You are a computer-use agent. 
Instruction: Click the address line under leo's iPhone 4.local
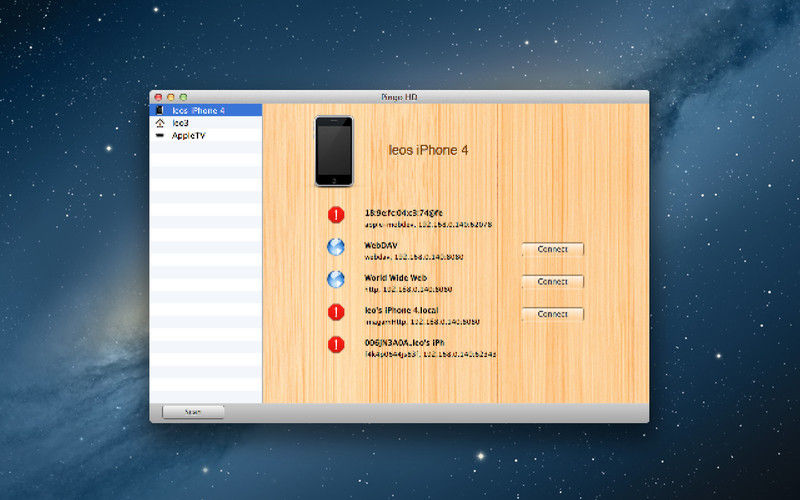point(422,322)
